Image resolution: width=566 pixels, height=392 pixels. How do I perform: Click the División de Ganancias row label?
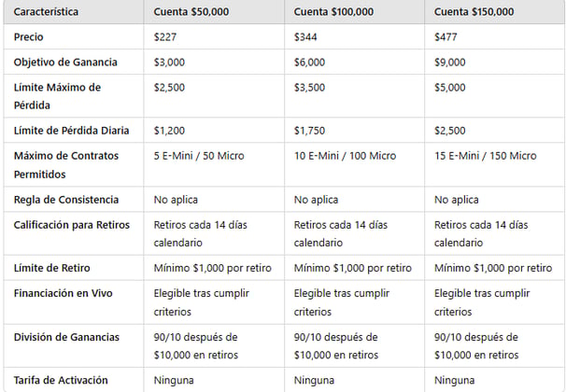[66, 337]
